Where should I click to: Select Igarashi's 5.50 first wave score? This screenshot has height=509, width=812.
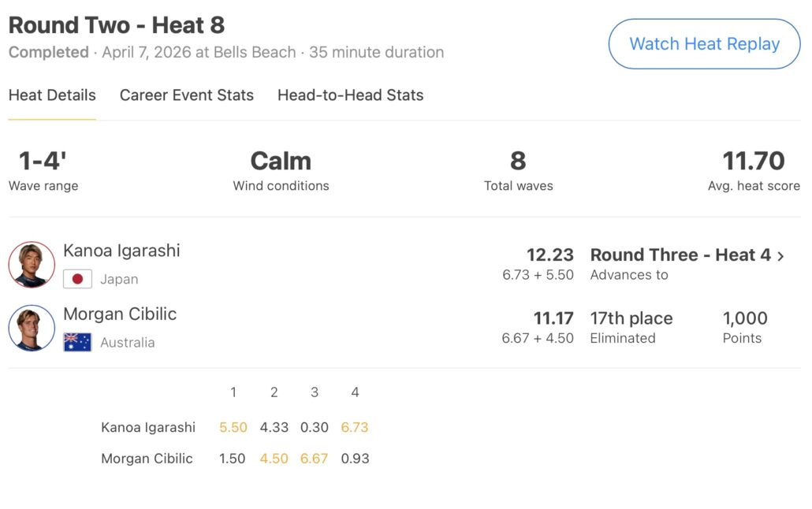(233, 427)
